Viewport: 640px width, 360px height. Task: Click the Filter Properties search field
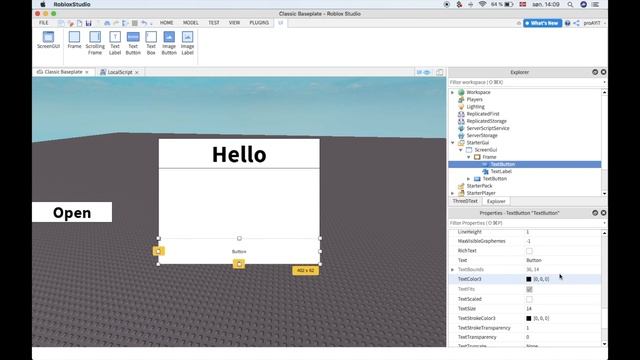click(x=525, y=223)
